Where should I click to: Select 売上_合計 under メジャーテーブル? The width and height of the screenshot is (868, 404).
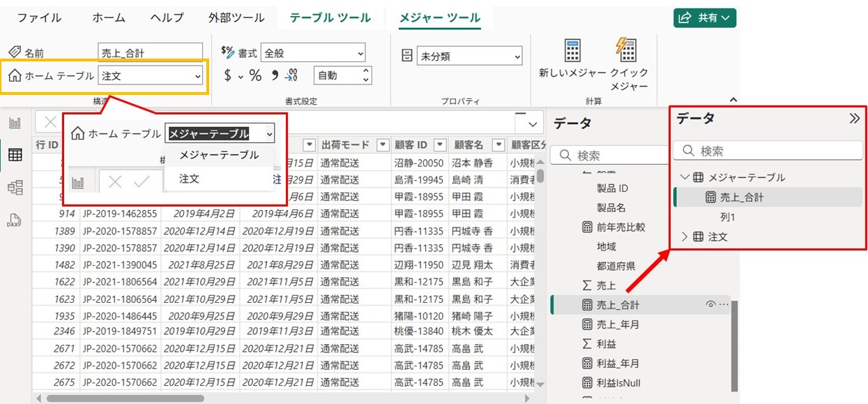[x=742, y=197]
